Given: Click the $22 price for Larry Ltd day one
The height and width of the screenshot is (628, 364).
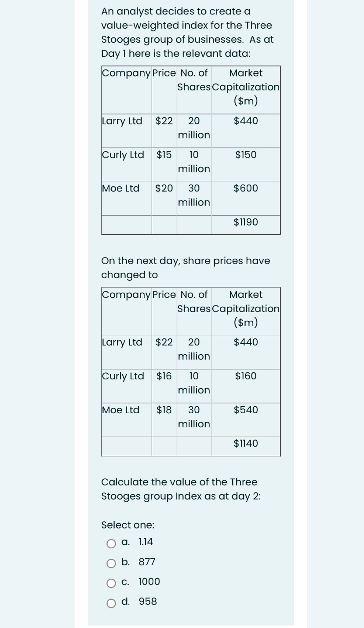Looking at the screenshot, I should 164,121.
